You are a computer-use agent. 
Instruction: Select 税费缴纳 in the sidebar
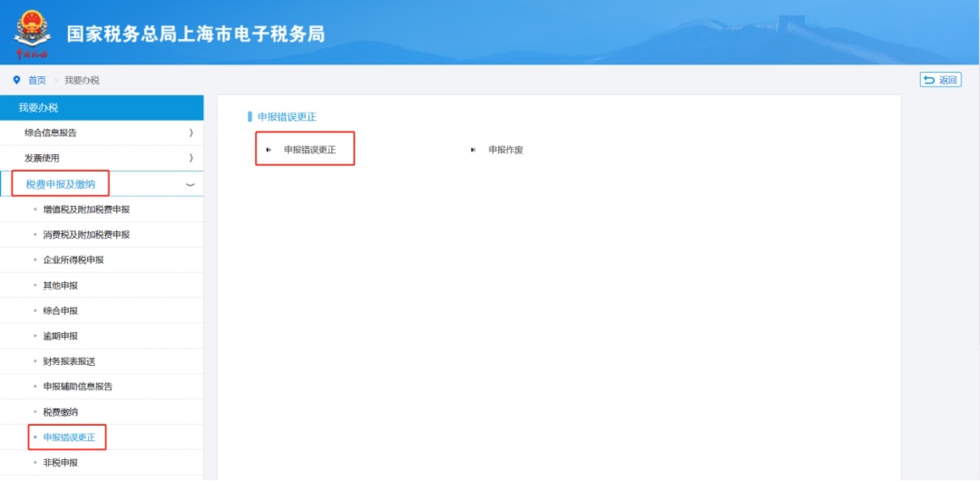[x=61, y=412]
